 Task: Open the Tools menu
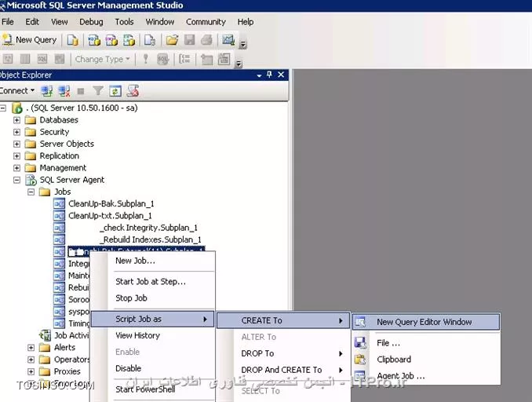pyautogui.click(x=124, y=22)
